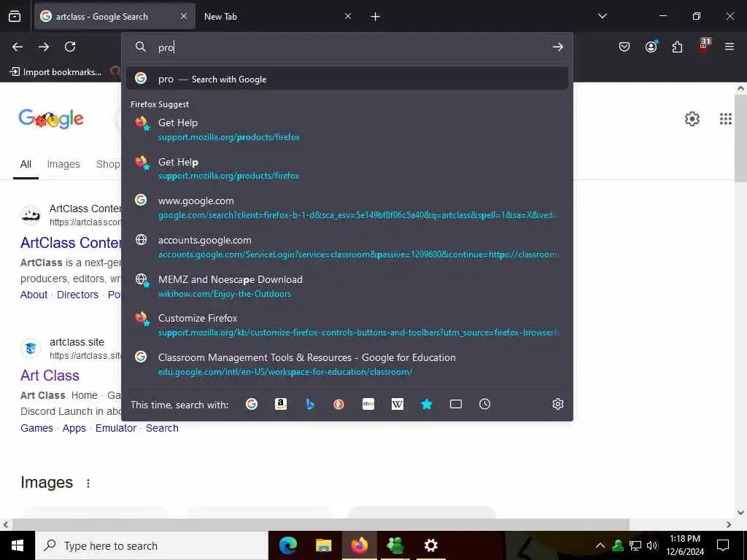This screenshot has width=747, height=560.
Task: Click Import bookmarks in the bookmarks toolbar
Action: (x=55, y=72)
